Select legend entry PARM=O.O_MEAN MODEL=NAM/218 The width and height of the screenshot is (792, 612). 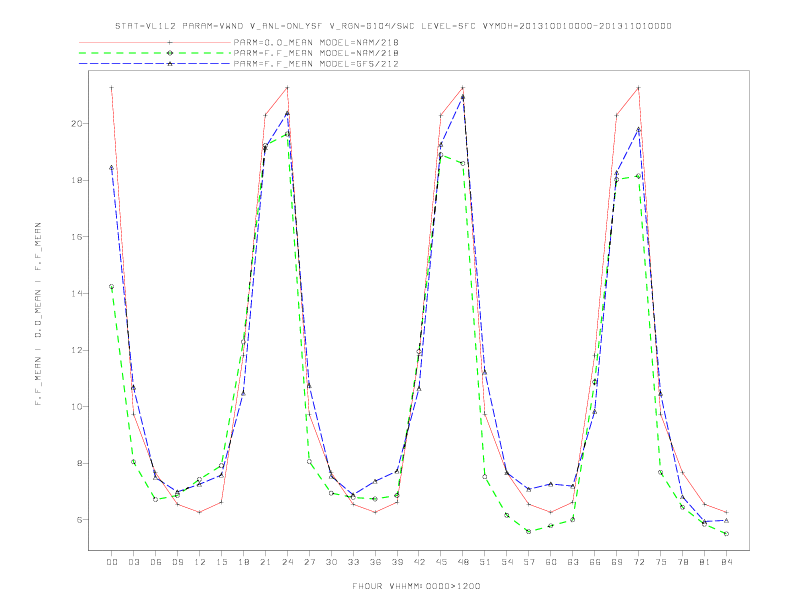pyautogui.click(x=316, y=42)
